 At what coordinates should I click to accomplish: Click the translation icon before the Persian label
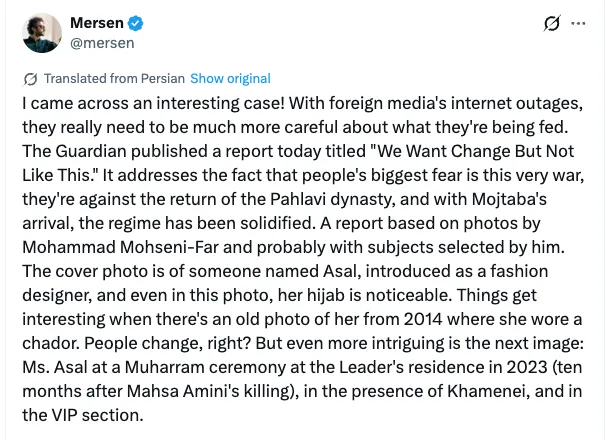point(30,79)
